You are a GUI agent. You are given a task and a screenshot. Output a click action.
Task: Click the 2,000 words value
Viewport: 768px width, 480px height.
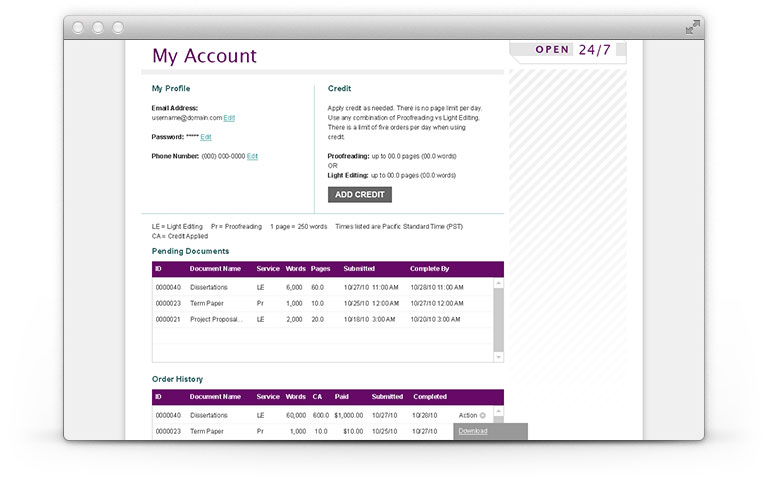[x=294, y=319]
